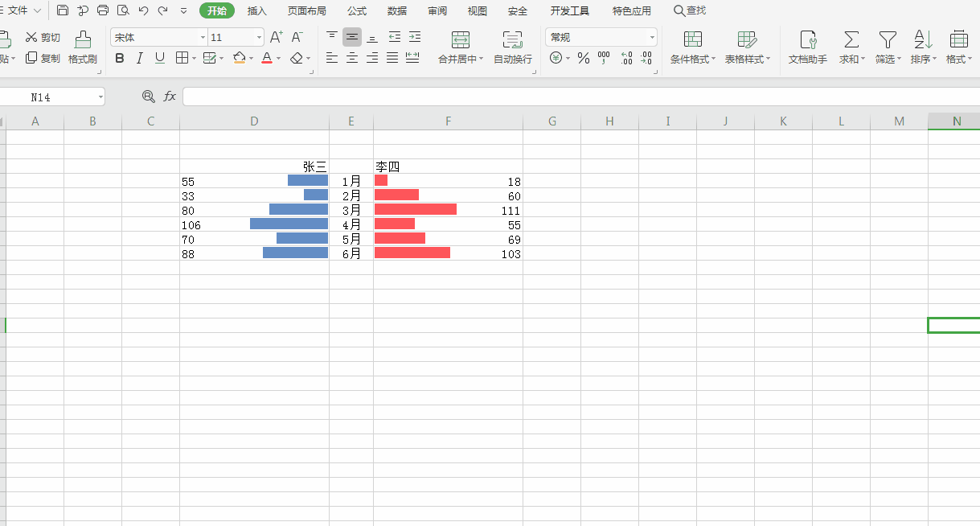Toggle middle vertical alignment
980x526 pixels.
pyautogui.click(x=352, y=37)
